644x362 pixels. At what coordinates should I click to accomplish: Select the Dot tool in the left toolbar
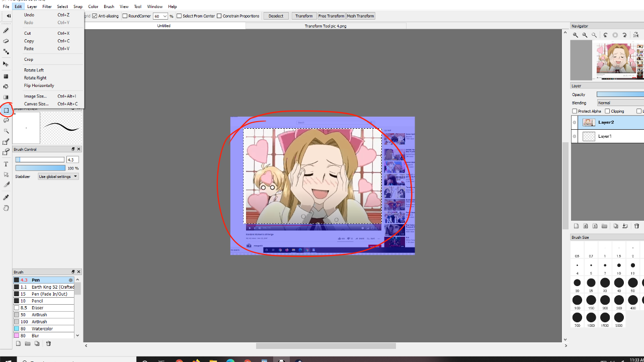6,52
